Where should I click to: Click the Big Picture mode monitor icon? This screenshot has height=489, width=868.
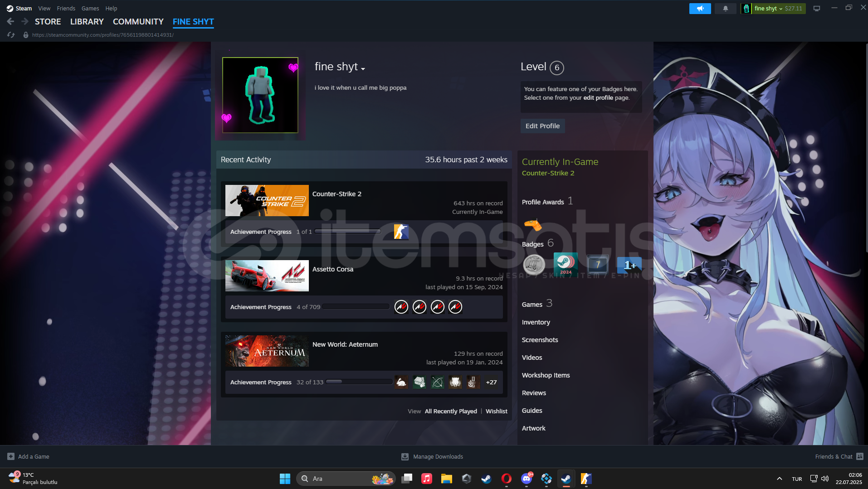[x=816, y=8]
